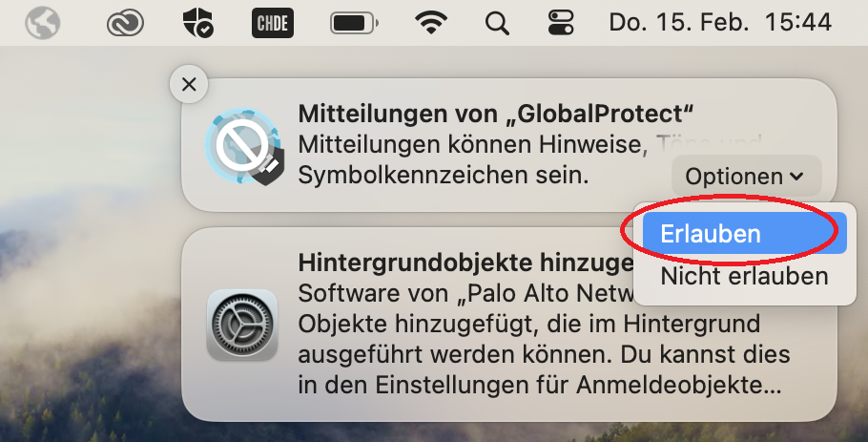The height and width of the screenshot is (442, 868).
Task: Click the Symbolkennzeichen sein notification text
Action: 443,175
